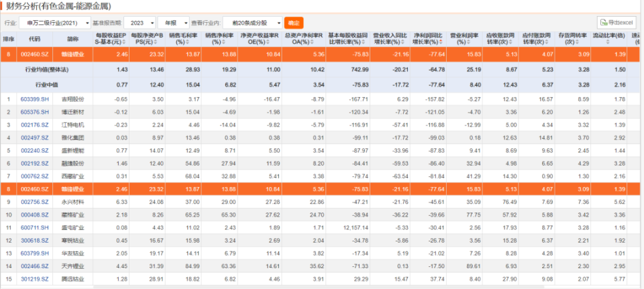
Task: Sort by 每股净资产BPS(元) column
Action: point(147,39)
